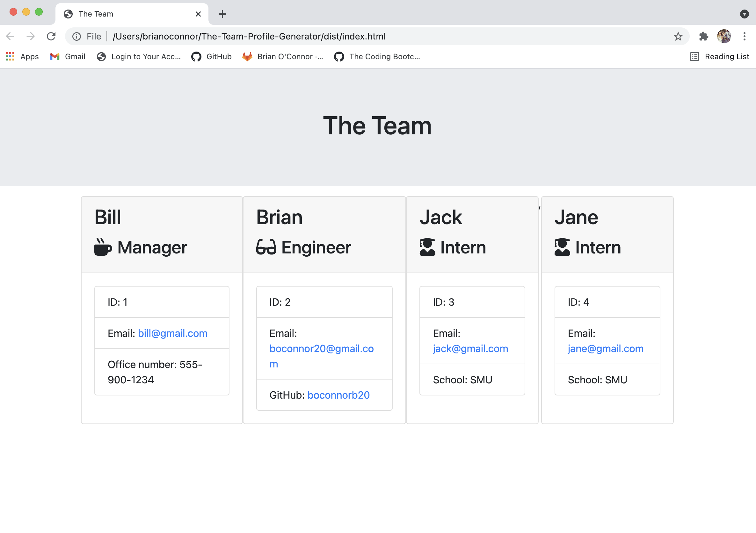Click the back navigation arrow

[x=10, y=36]
